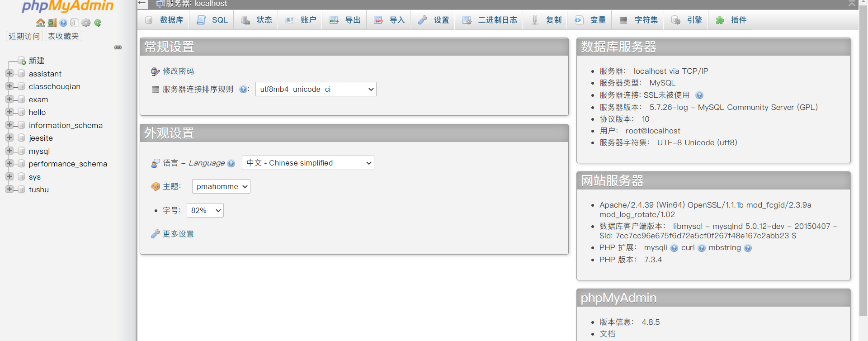The height and width of the screenshot is (341, 868).
Task: Click help icon next to mbstring extension
Action: click(748, 248)
